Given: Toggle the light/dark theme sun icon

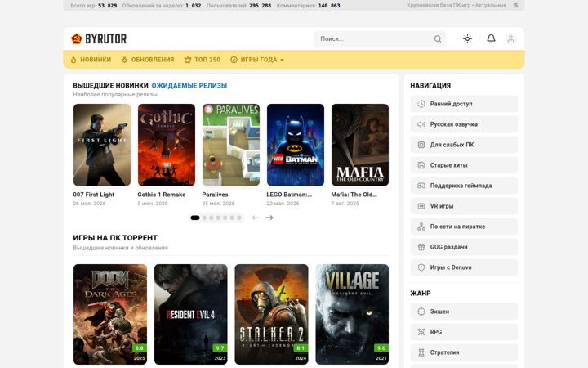Looking at the screenshot, I should point(467,38).
